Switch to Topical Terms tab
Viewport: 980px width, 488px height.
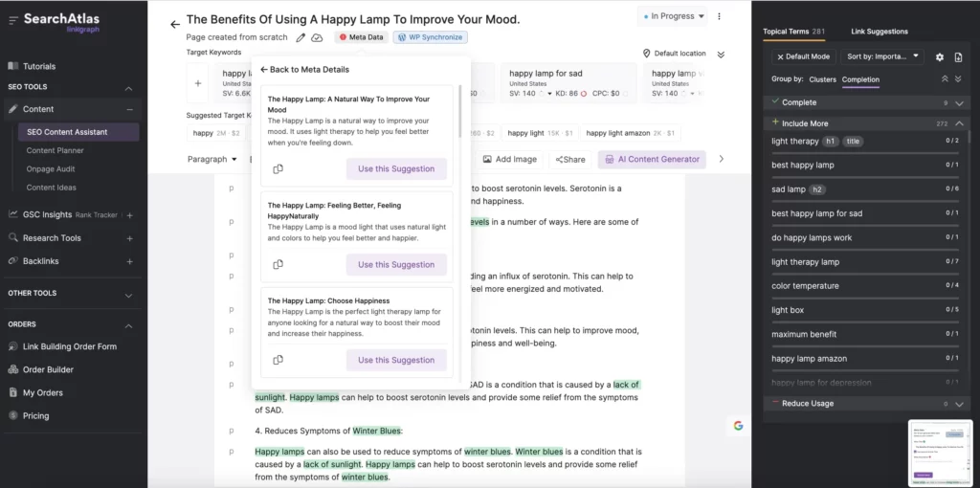click(x=793, y=32)
